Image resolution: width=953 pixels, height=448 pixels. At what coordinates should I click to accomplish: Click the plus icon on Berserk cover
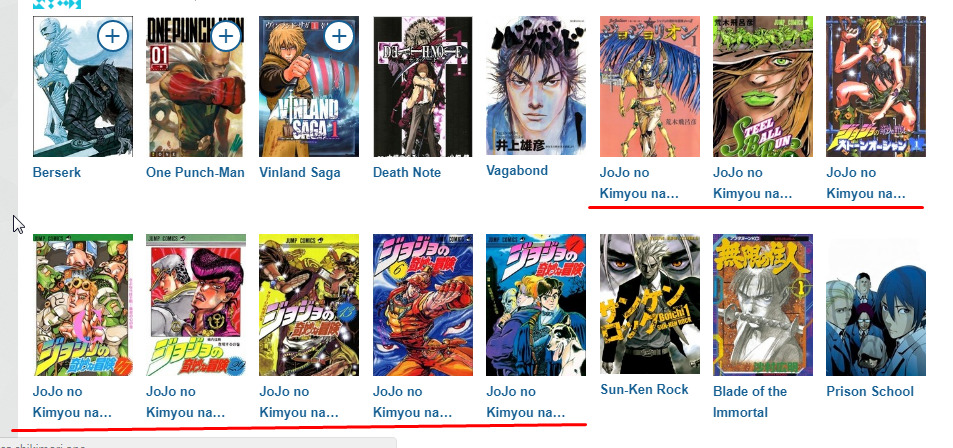pyautogui.click(x=112, y=37)
